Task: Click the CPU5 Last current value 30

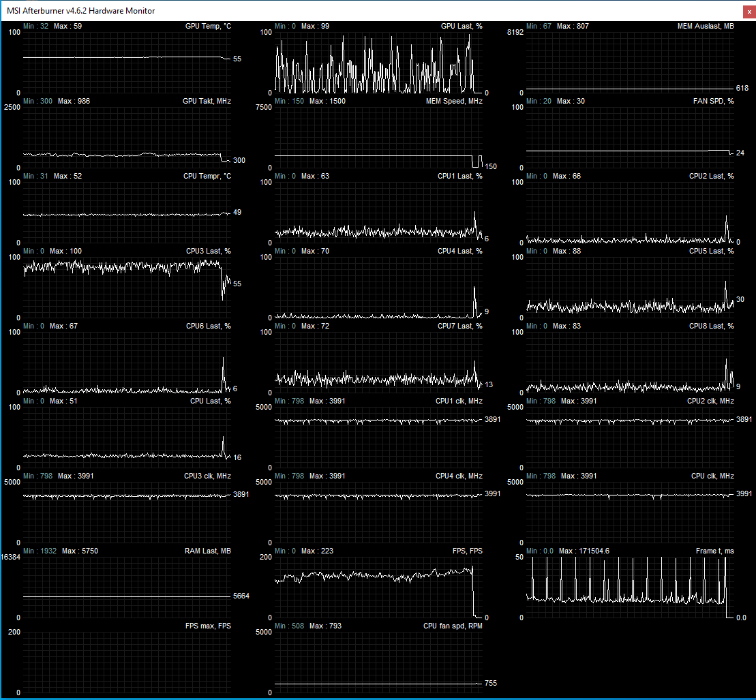Action: tap(740, 299)
